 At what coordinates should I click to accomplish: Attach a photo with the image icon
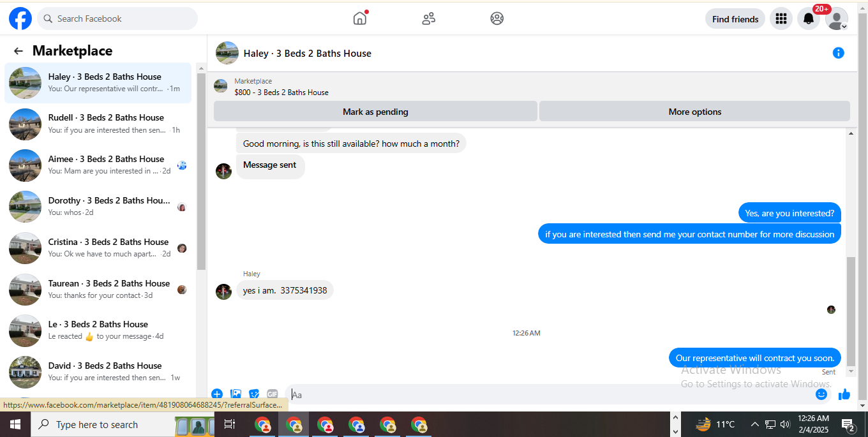tap(236, 394)
